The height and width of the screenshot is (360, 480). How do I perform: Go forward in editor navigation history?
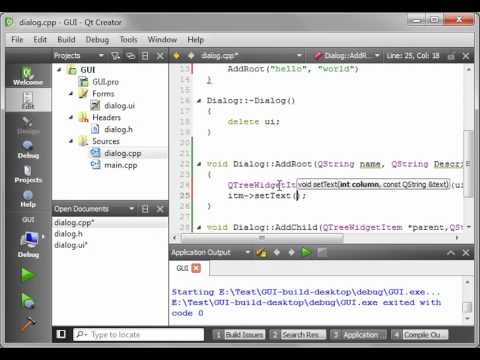coord(191,56)
